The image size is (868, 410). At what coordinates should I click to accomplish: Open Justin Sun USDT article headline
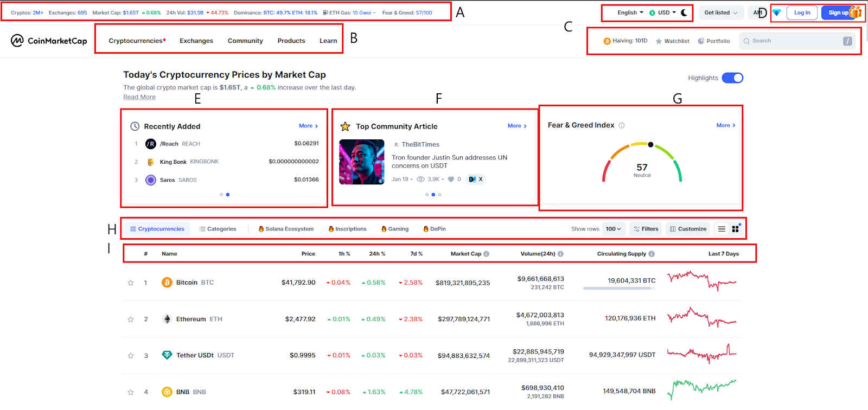(449, 162)
